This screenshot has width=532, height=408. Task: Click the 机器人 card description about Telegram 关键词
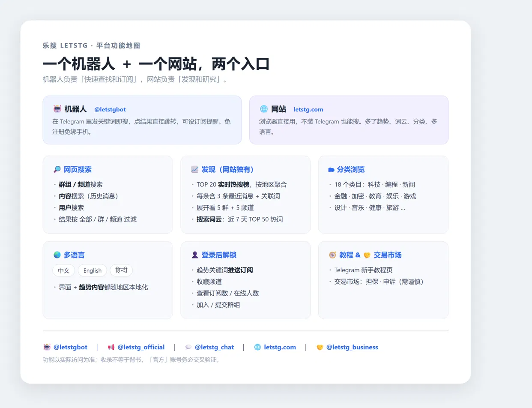click(x=141, y=126)
